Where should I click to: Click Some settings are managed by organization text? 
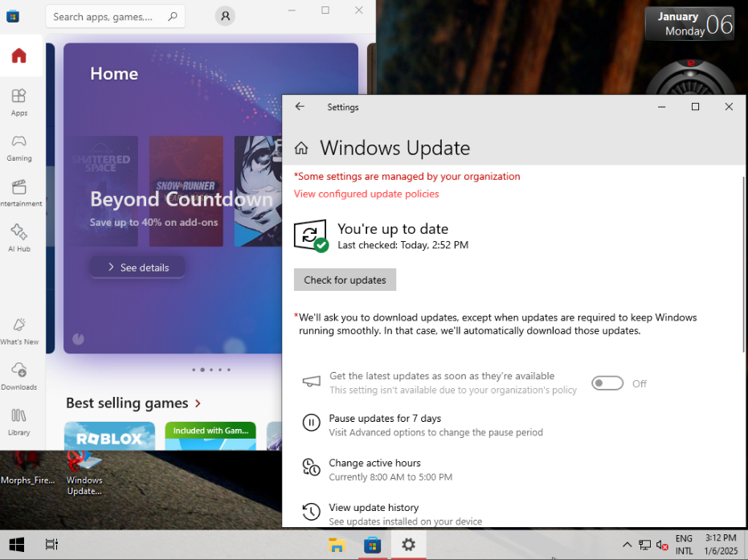[x=407, y=177]
